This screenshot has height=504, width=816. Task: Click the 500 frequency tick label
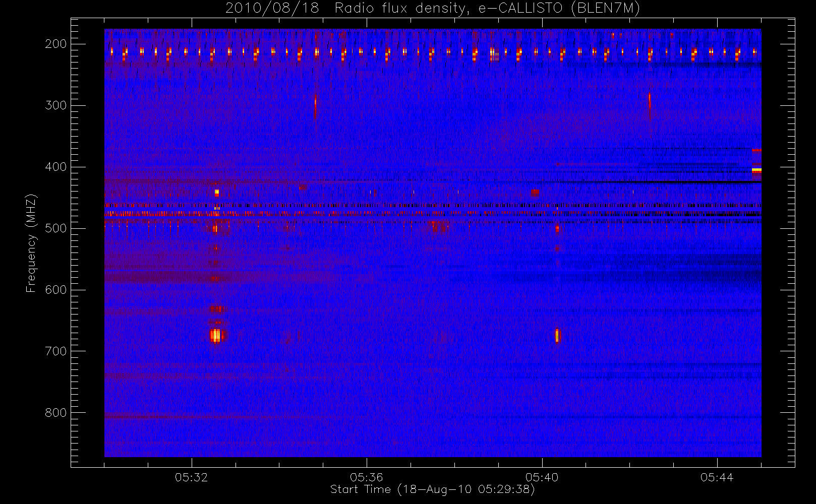point(56,228)
